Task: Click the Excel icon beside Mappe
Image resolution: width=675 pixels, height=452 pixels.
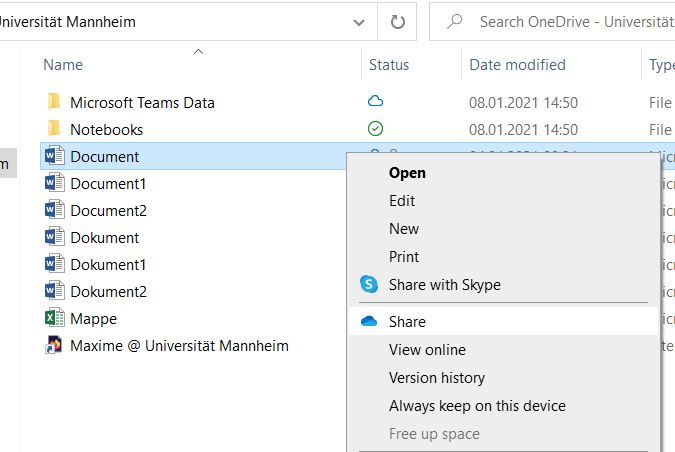Action: click(55, 318)
